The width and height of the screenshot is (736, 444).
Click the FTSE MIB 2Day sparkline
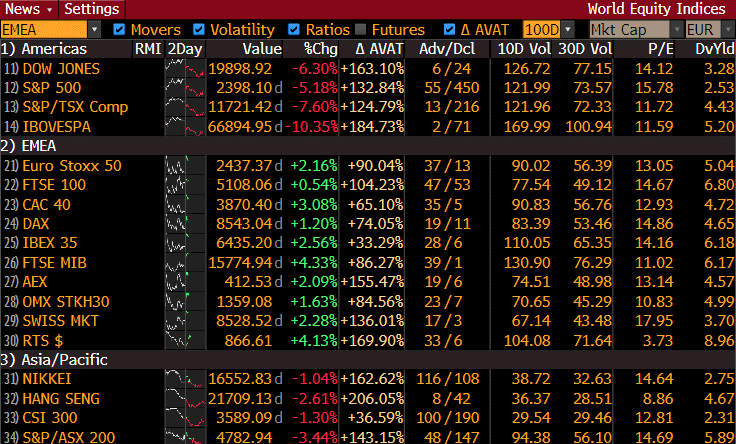pyautogui.click(x=185, y=263)
